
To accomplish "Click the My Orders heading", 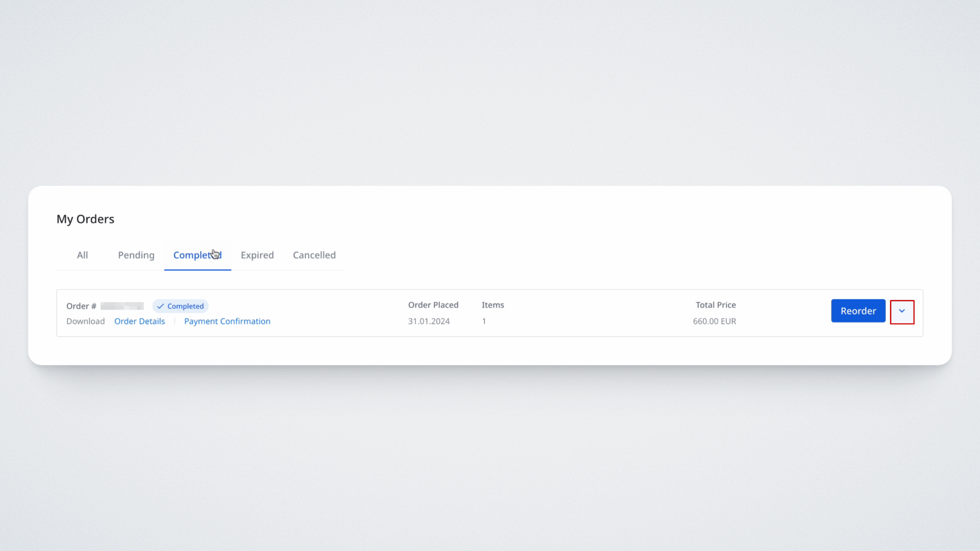I will [85, 219].
